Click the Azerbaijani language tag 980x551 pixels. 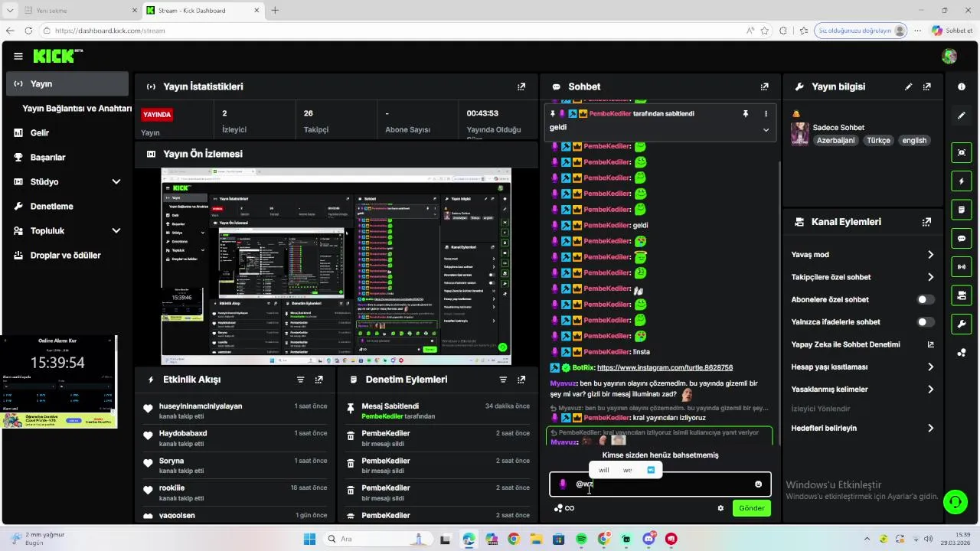[x=835, y=141]
